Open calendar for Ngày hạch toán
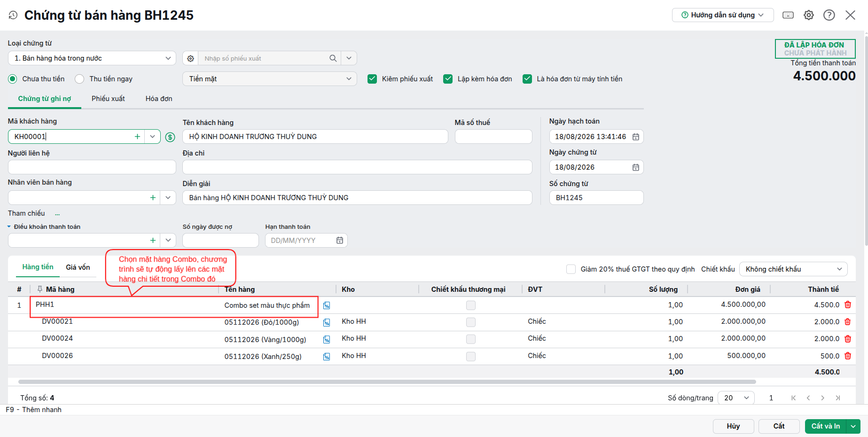The image size is (868, 437). click(x=636, y=137)
